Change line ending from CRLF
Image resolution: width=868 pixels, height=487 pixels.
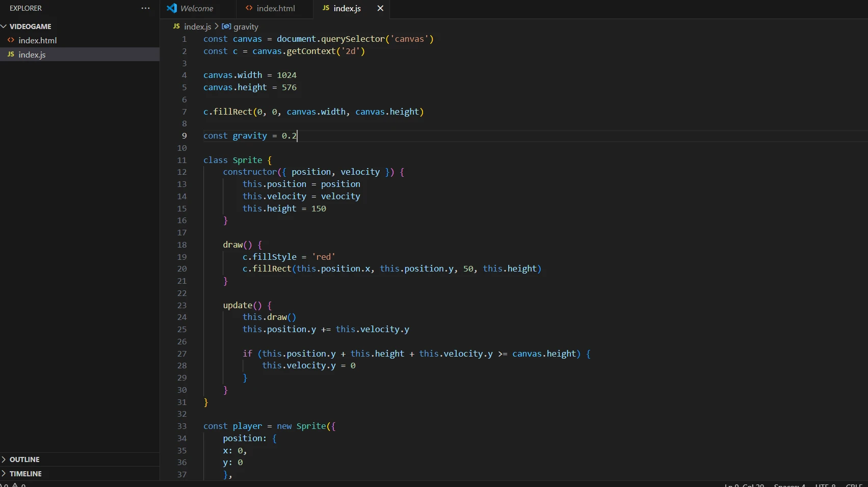[854, 485]
